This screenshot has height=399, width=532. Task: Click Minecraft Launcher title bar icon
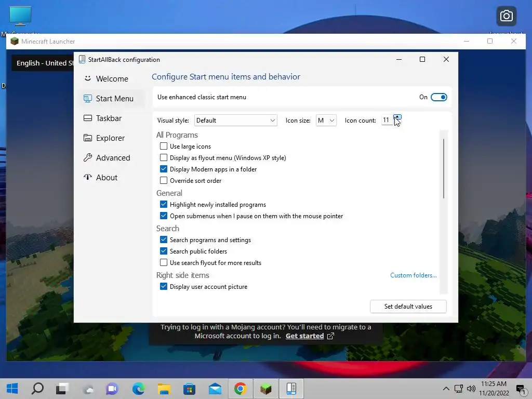click(14, 42)
